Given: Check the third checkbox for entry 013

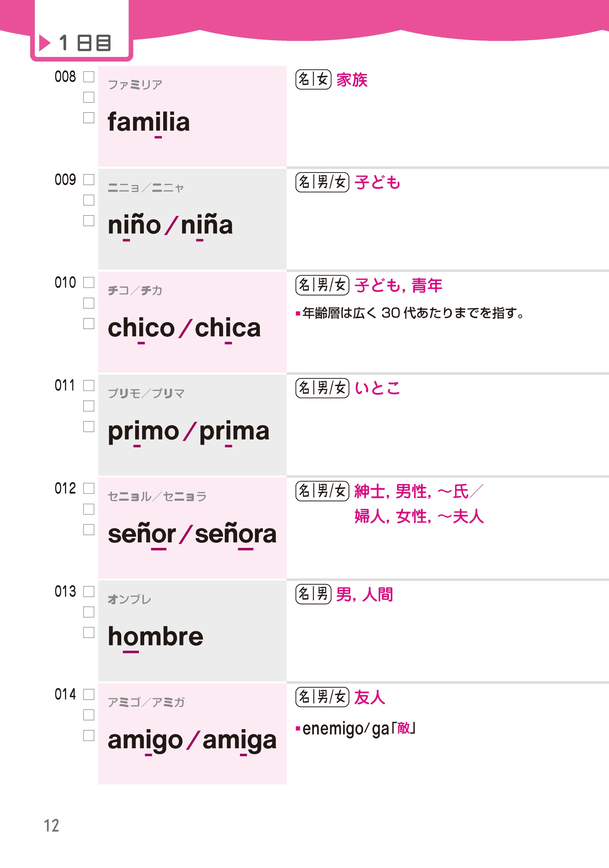Looking at the screenshot, I should pyautogui.click(x=89, y=633).
